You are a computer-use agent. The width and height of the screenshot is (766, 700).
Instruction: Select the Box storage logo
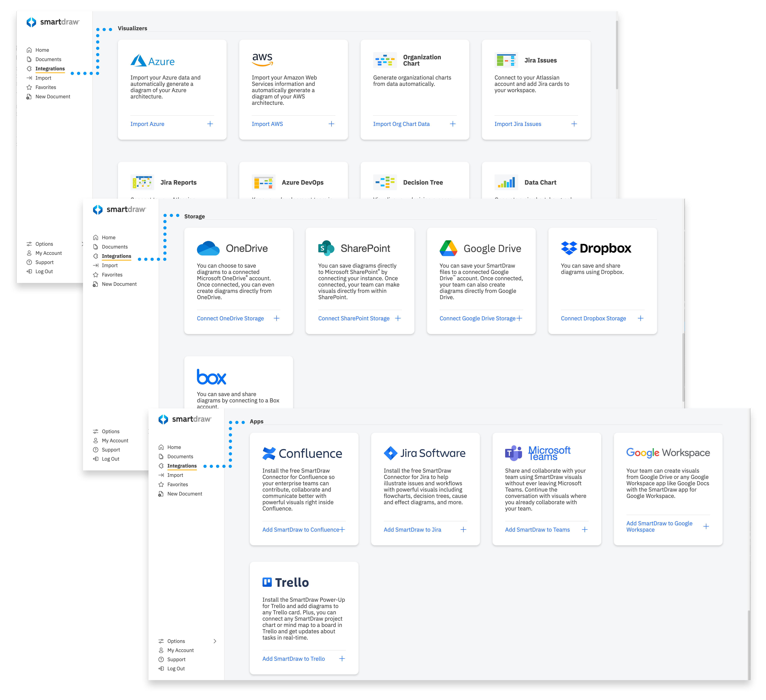212,377
